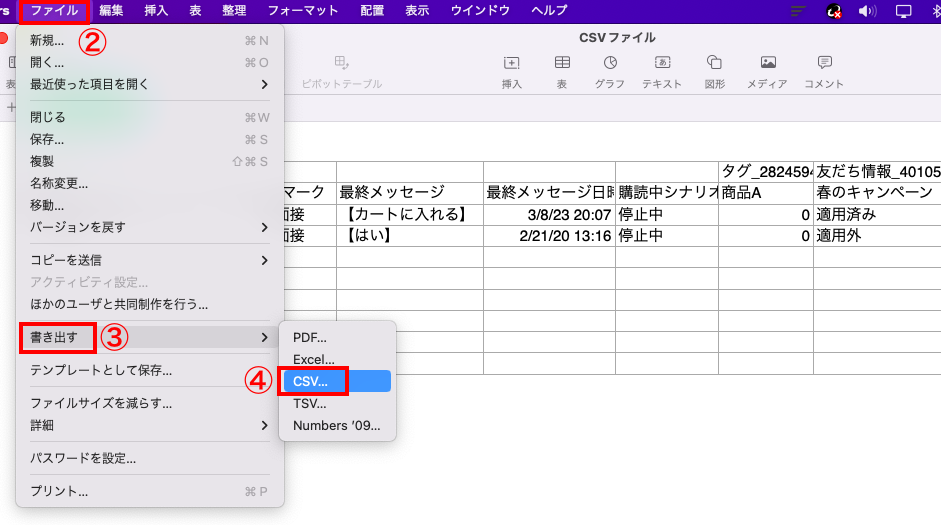Select cell タグ_282459 header
941x525 pixels.
coord(766,172)
